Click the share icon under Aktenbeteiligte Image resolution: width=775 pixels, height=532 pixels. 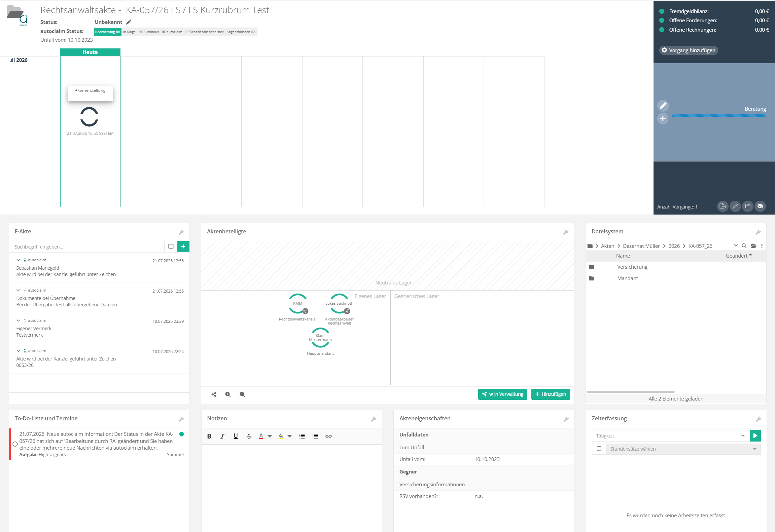(x=214, y=394)
